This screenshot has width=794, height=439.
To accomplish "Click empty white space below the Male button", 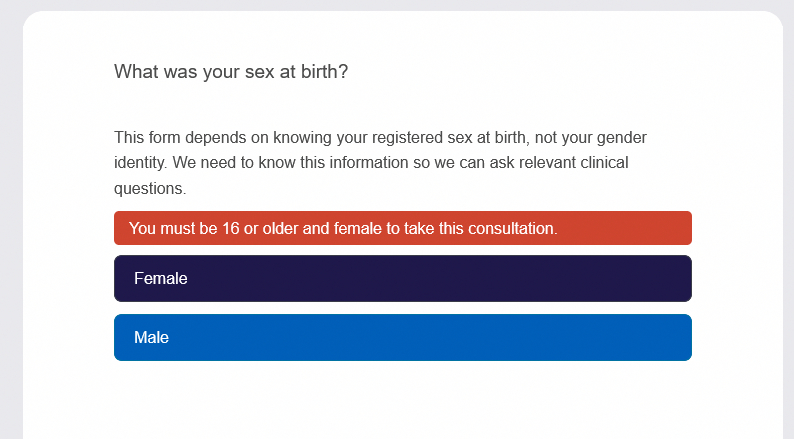I will [x=402, y=400].
